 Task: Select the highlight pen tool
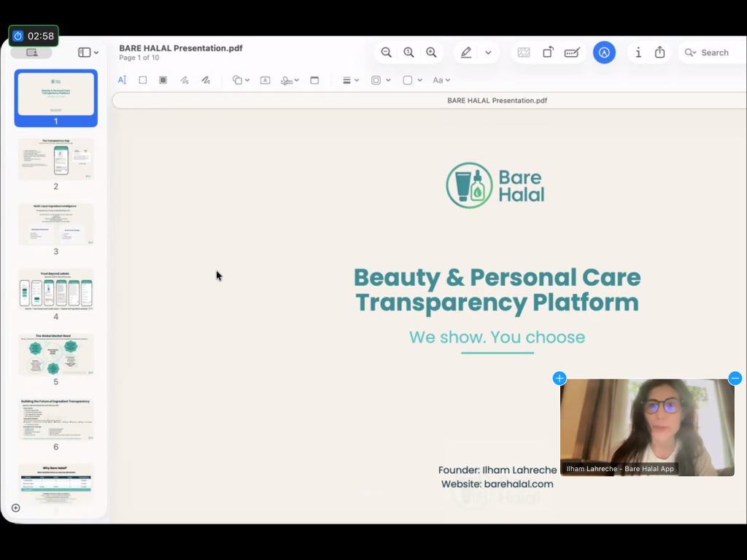point(466,52)
